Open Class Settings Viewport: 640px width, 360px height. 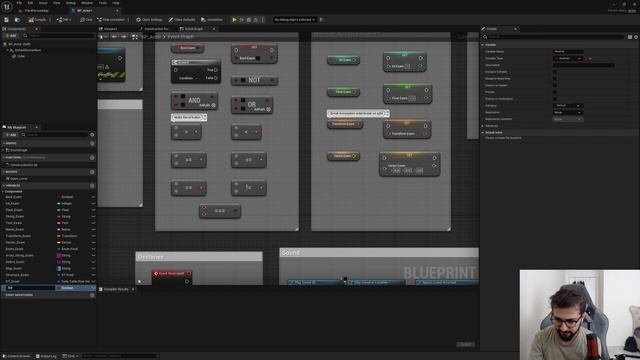(149, 20)
